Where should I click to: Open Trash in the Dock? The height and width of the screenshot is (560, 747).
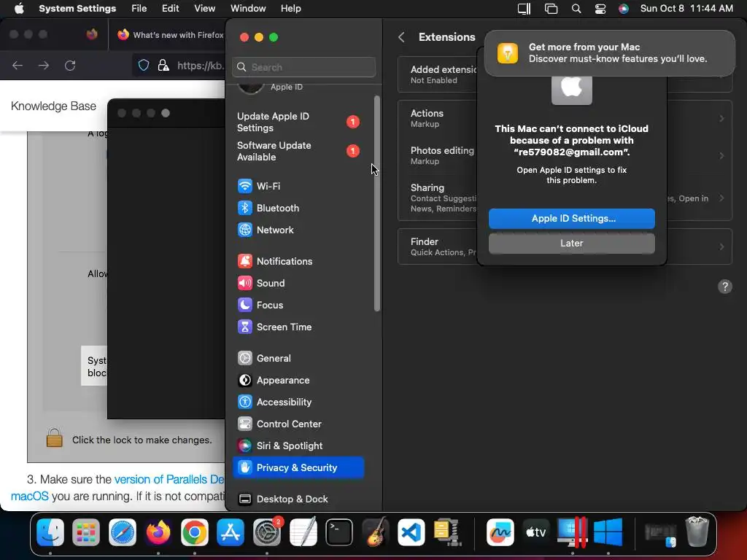(x=697, y=532)
